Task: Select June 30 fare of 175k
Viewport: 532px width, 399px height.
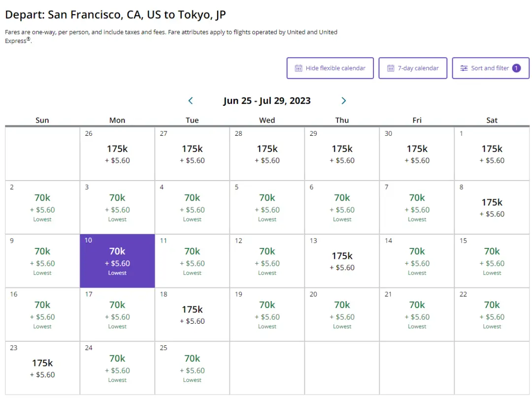Action: [x=417, y=154]
